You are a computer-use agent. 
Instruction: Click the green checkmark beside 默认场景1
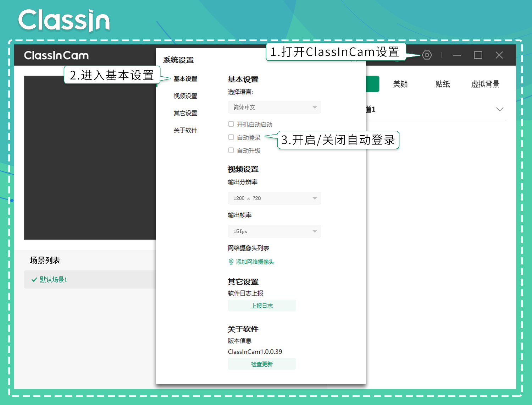34,280
